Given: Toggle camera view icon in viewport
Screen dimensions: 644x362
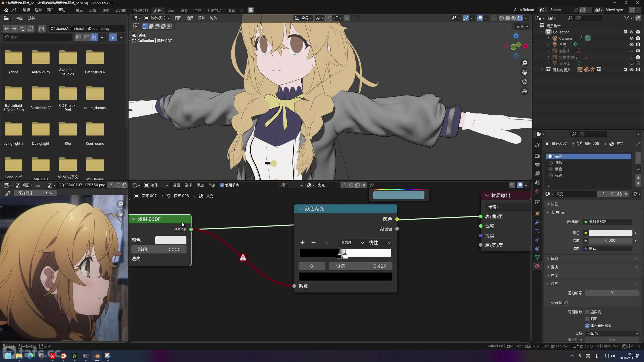Looking at the screenshot, I should pos(525,82).
